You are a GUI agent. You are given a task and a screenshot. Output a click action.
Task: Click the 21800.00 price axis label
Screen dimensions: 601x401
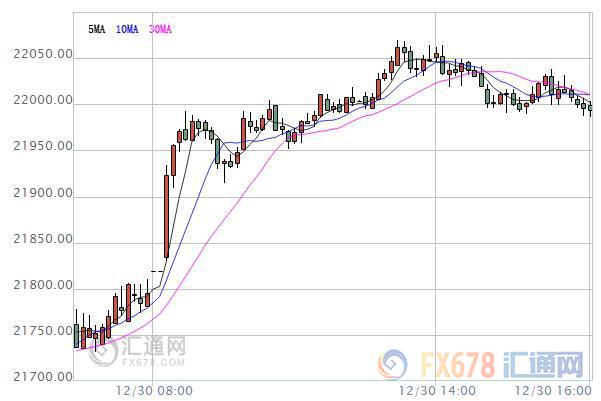click(43, 285)
